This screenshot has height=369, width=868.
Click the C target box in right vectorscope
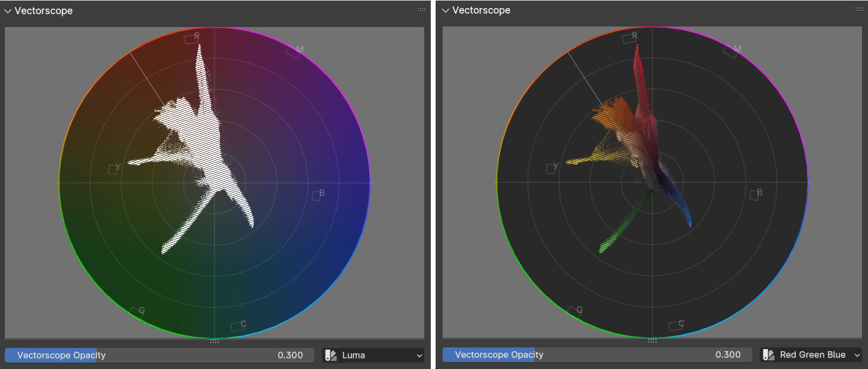click(x=674, y=326)
